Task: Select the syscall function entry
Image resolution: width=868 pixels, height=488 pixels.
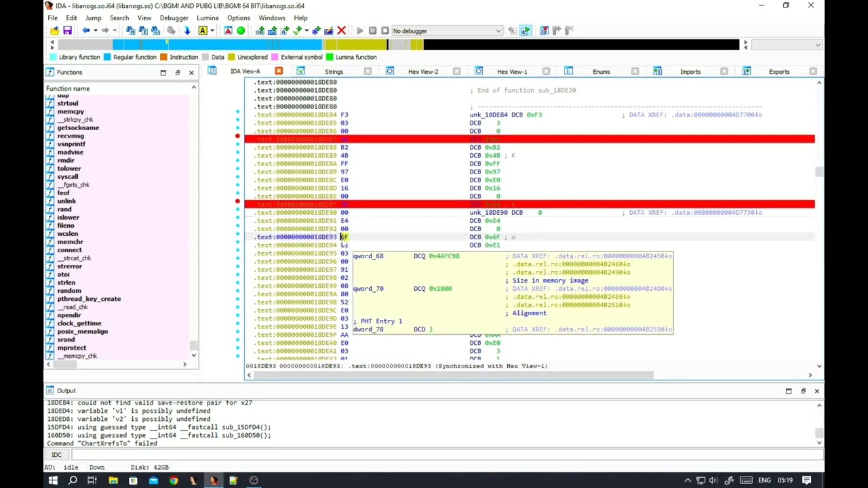Action: [68, 176]
